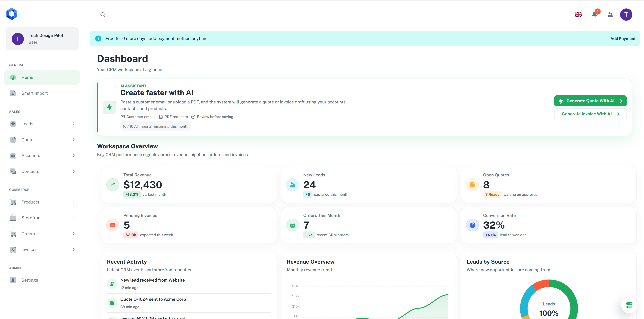Viewport: 644px width, 319px height.
Task: Click the blue hexagon app logo
Action: tap(12, 14)
